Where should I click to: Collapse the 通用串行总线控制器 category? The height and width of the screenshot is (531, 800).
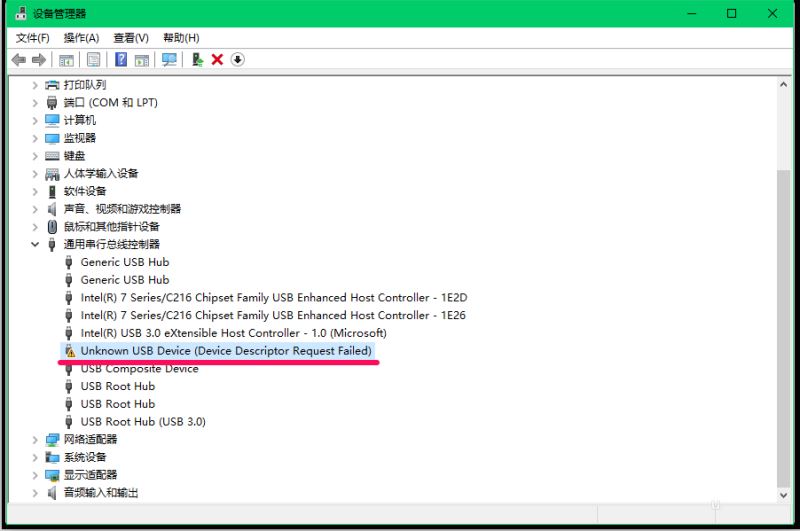click(x=36, y=244)
